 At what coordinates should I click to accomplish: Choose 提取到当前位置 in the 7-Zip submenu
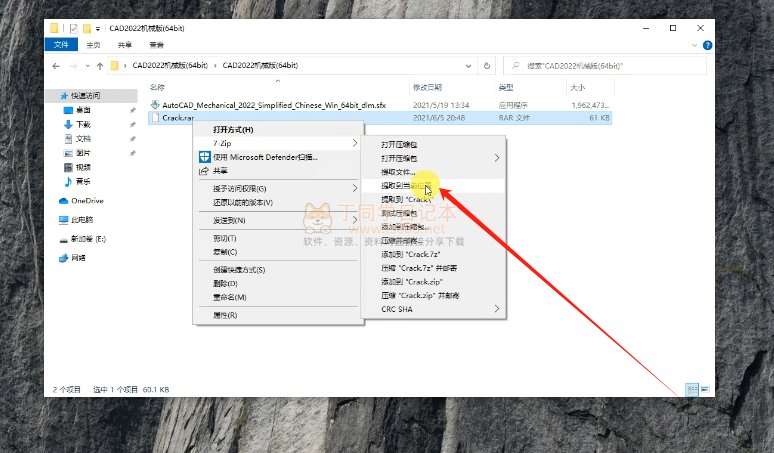click(x=433, y=186)
